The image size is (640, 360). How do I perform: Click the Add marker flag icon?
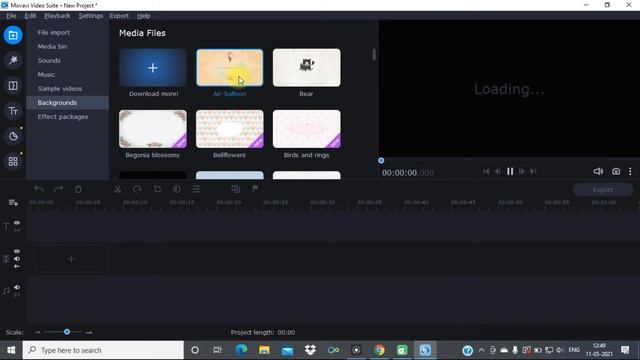tap(255, 189)
